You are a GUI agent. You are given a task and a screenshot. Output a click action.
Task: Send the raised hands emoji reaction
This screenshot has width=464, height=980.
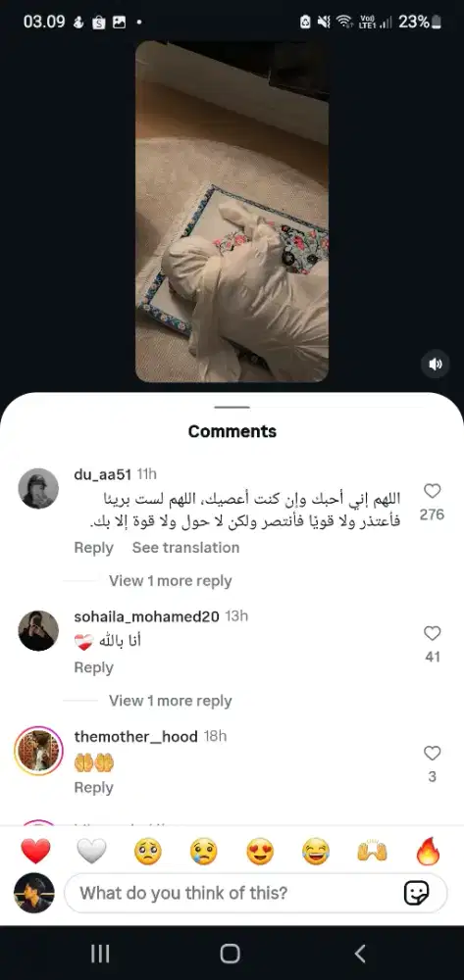tap(372, 852)
